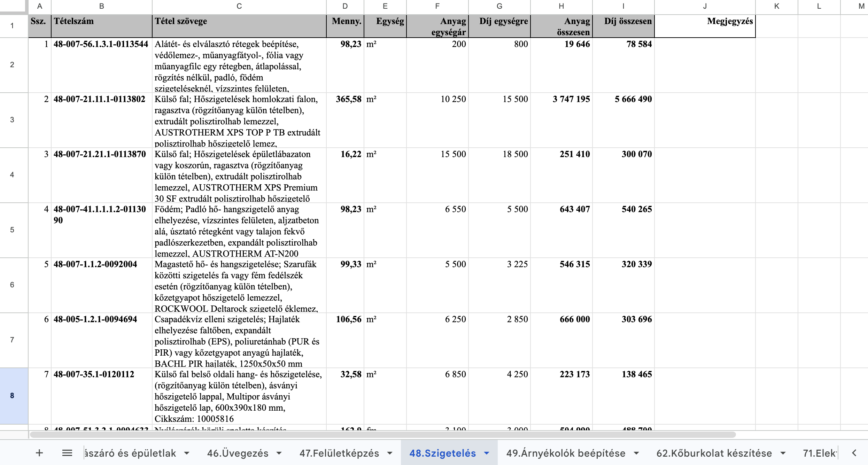Select cell with code 48-007-1.1.2-0092004
868x465 pixels.
(102, 285)
